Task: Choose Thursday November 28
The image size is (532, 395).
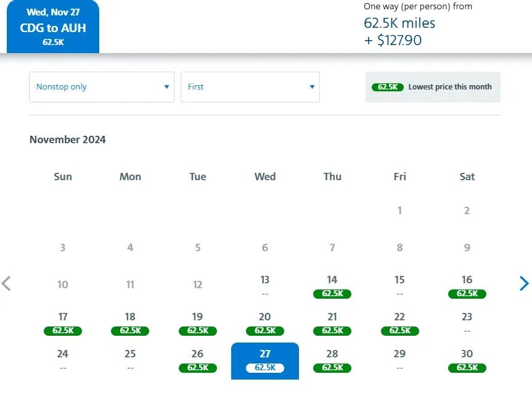Action: 332,360
